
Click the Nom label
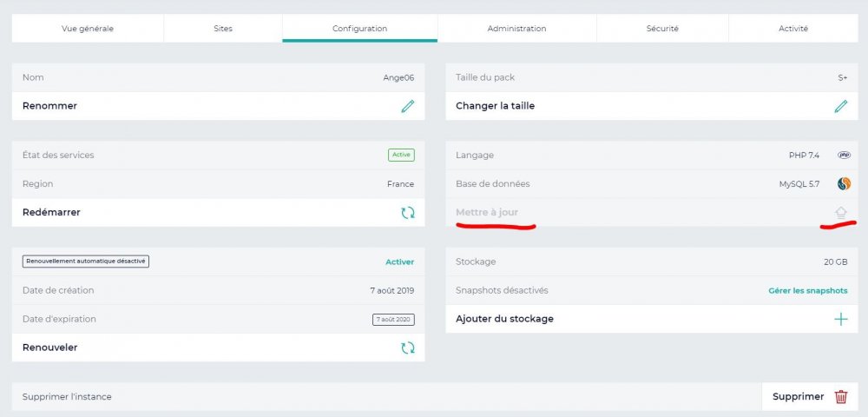click(x=33, y=77)
